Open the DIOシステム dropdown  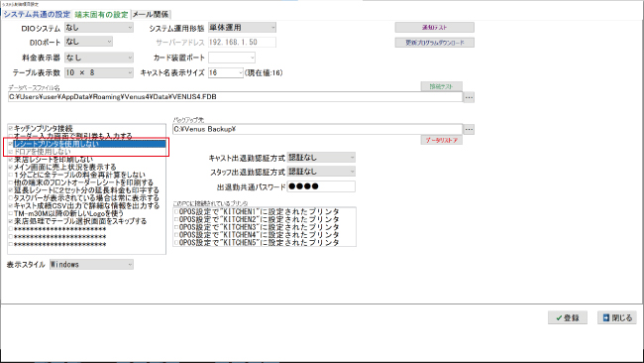99,28
